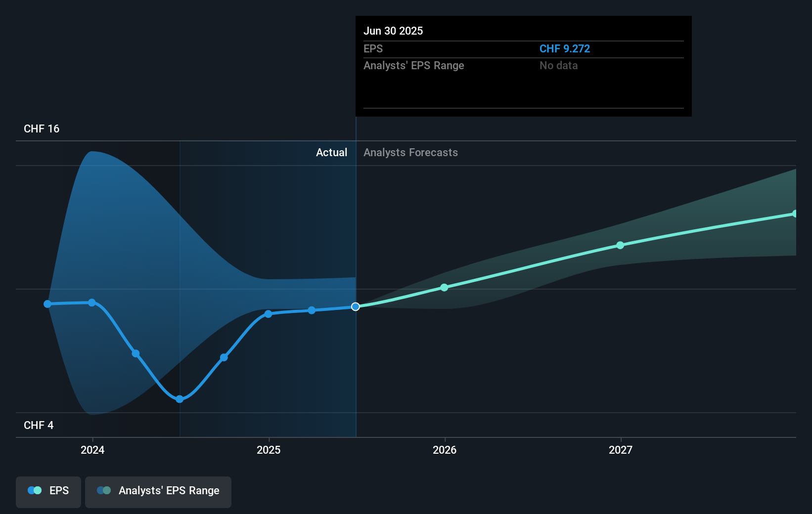The width and height of the screenshot is (812, 514).
Task: Click the 2027 x-axis label
Action: point(621,450)
